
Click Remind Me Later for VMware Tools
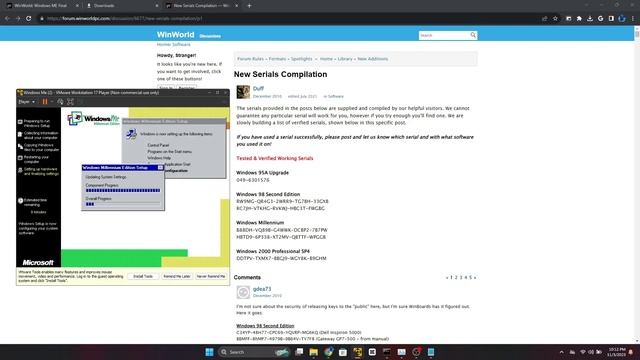177,276
